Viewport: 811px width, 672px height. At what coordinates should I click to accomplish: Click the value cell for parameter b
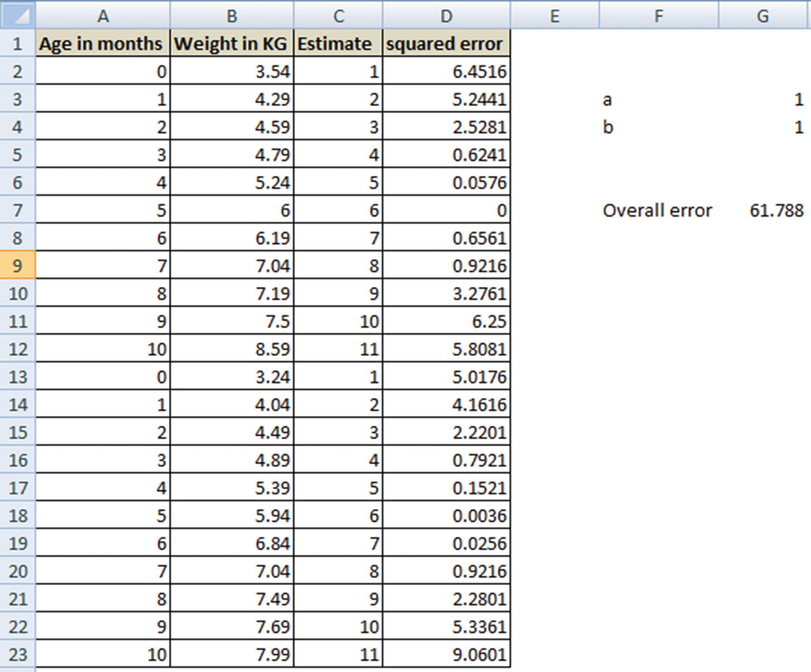tap(763, 127)
